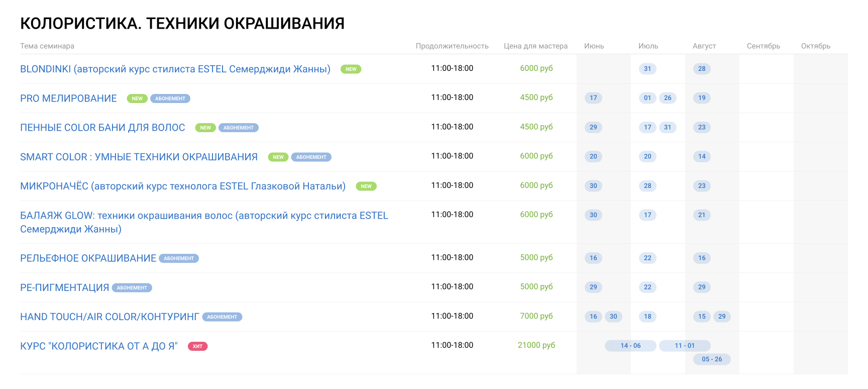Select June 29 date for РЕ-ПИГМЕНТАЦИЯ
This screenshot has width=868, height=389.
coord(593,287)
